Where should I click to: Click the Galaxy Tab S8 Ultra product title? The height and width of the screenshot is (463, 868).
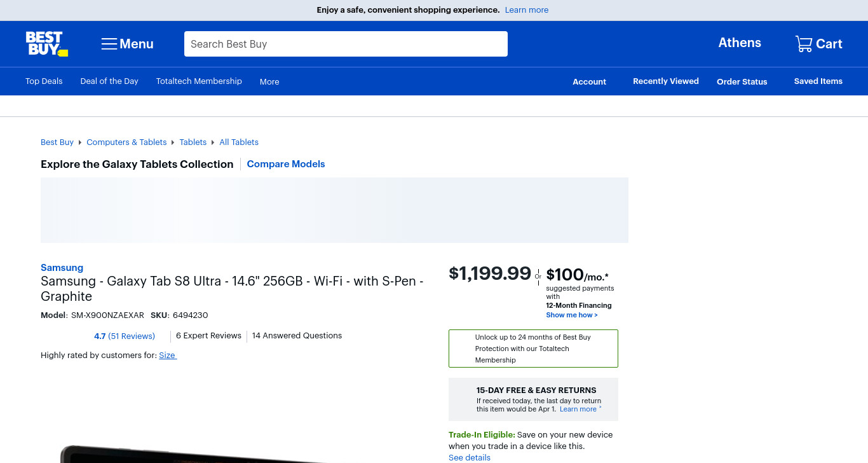(232, 289)
